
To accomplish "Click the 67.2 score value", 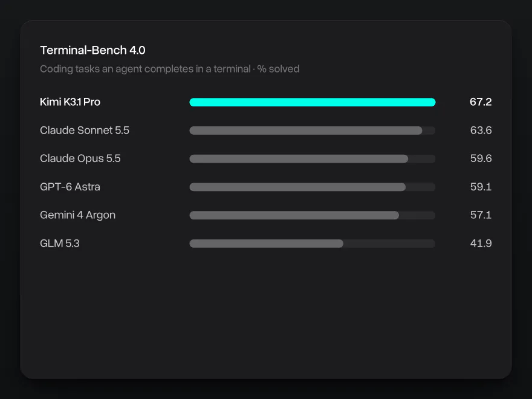I will [481, 102].
